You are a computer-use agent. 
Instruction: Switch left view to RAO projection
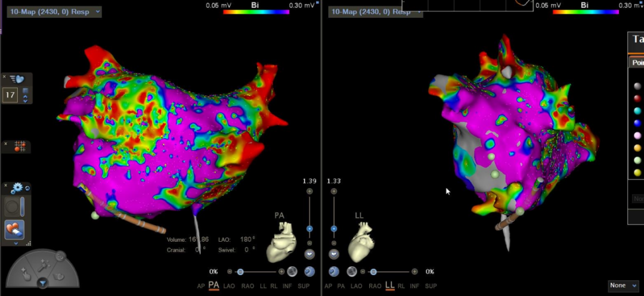coord(247,286)
